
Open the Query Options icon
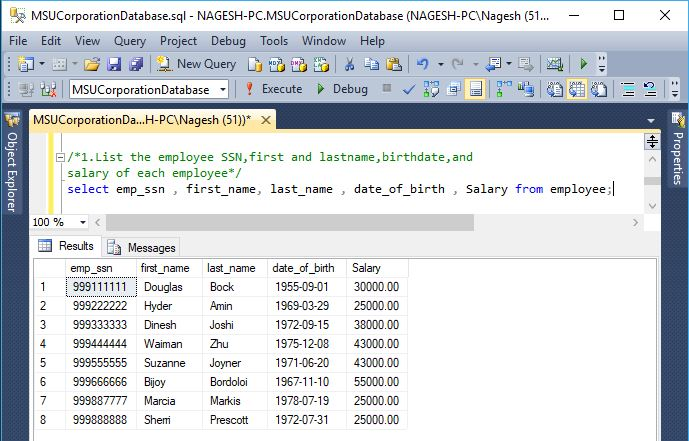(453, 90)
